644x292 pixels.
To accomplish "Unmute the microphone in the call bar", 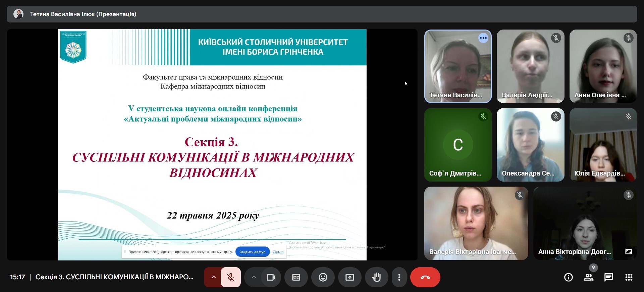I will 230,277.
